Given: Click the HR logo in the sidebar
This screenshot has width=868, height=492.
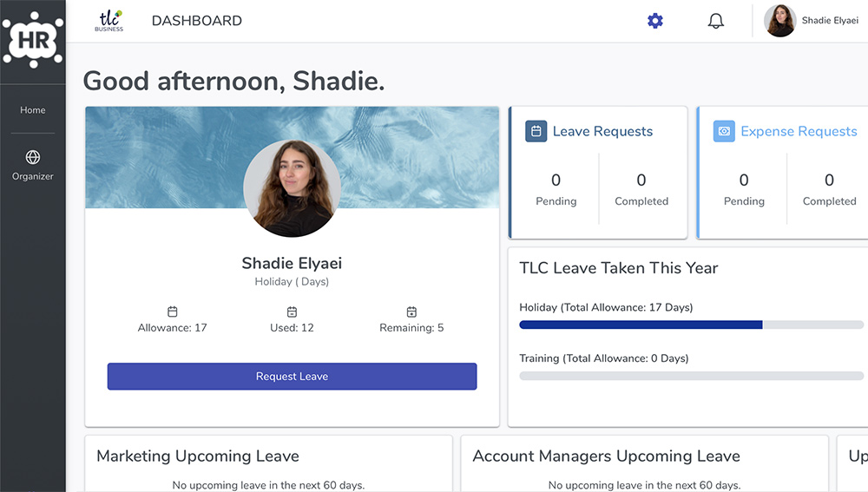Looking at the screenshot, I should 33,40.
